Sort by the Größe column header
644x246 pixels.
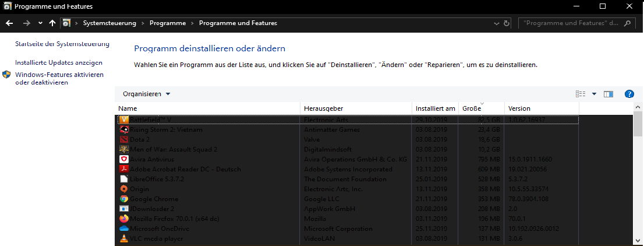pos(482,108)
